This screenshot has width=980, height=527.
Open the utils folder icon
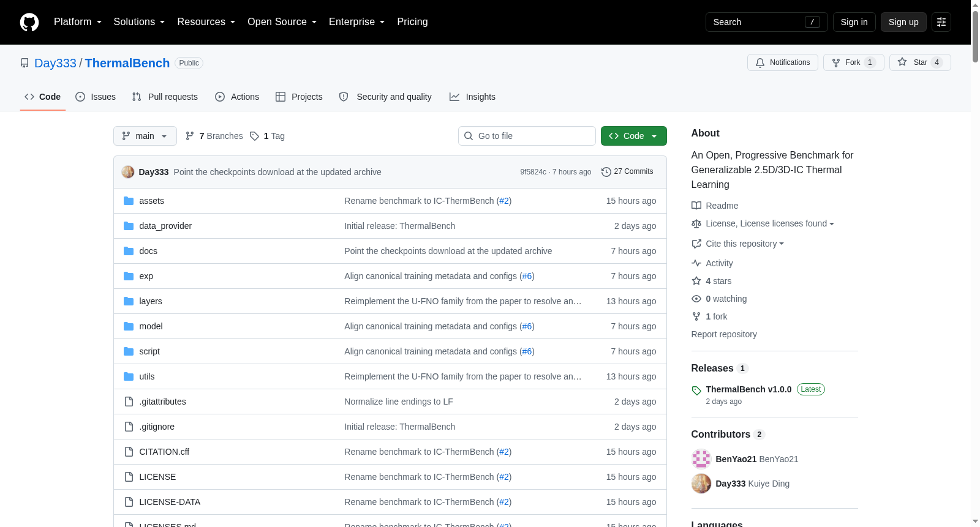[x=129, y=376]
